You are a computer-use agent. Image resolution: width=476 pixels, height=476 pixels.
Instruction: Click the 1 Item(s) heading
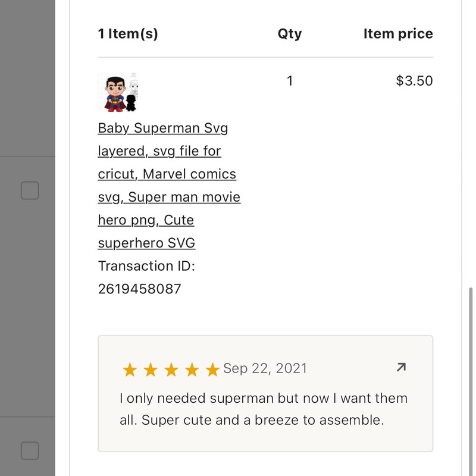pos(128,33)
